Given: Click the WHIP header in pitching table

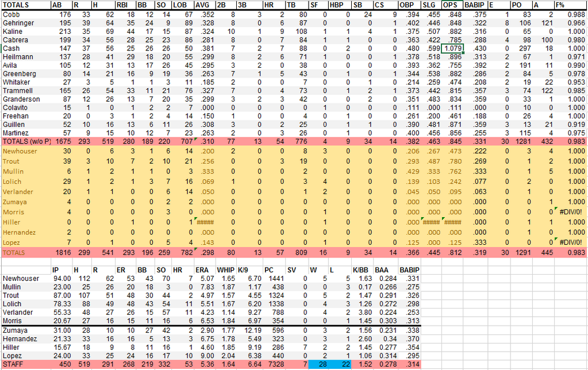Looking at the screenshot, I should [226, 270].
